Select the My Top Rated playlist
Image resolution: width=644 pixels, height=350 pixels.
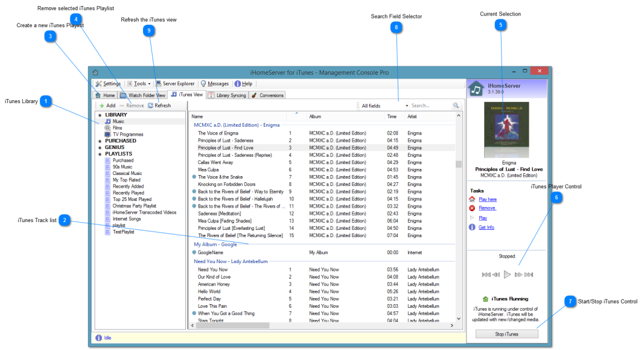[x=127, y=180]
